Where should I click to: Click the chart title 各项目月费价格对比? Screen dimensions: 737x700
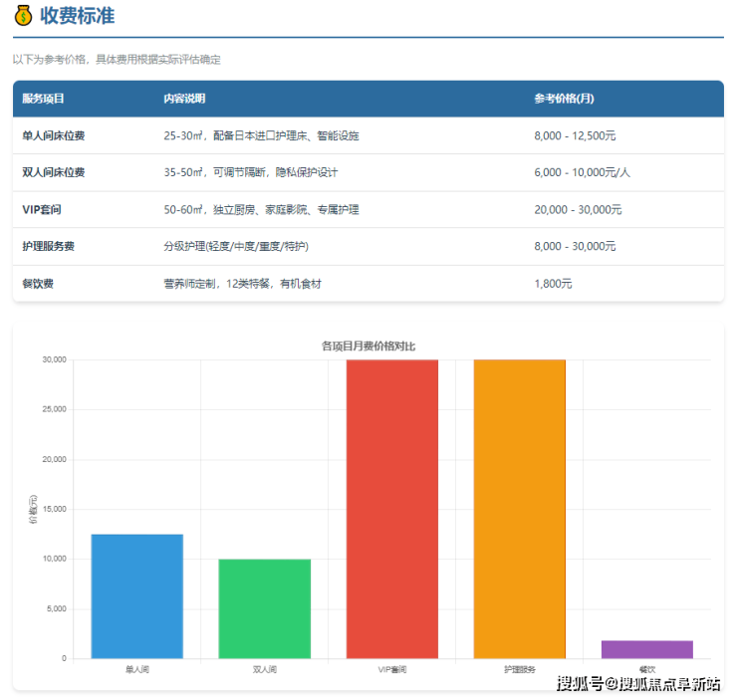point(368,346)
